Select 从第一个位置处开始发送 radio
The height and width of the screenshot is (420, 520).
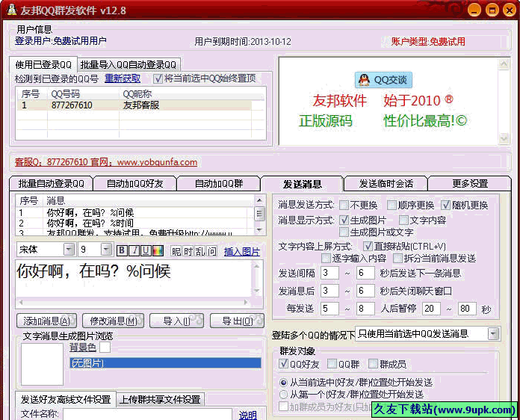tap(283, 395)
